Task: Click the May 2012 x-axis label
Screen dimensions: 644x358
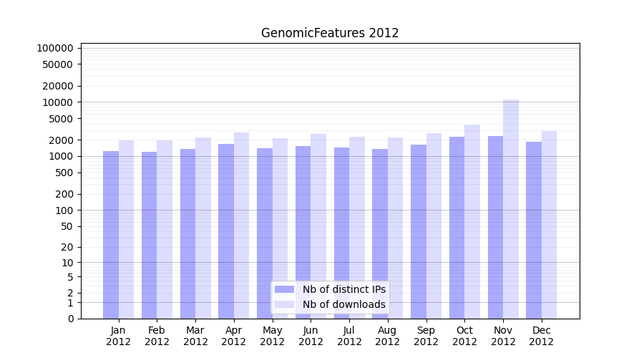Action: 272,336
